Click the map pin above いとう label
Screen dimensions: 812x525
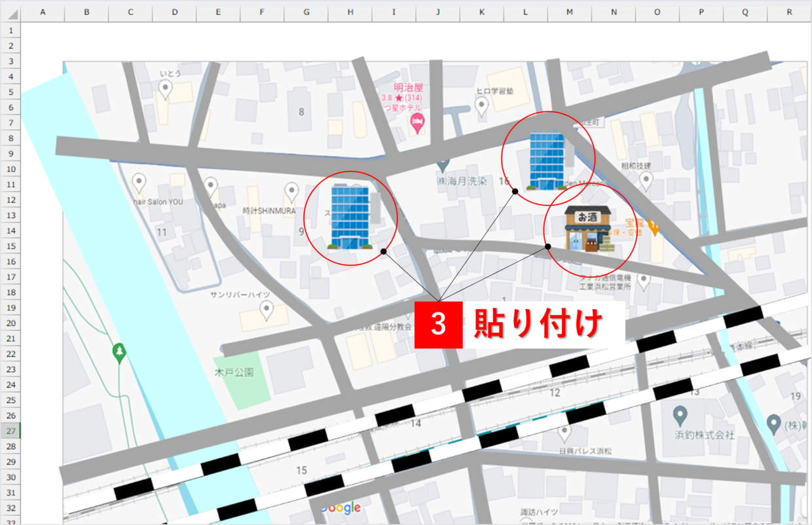click(166, 90)
